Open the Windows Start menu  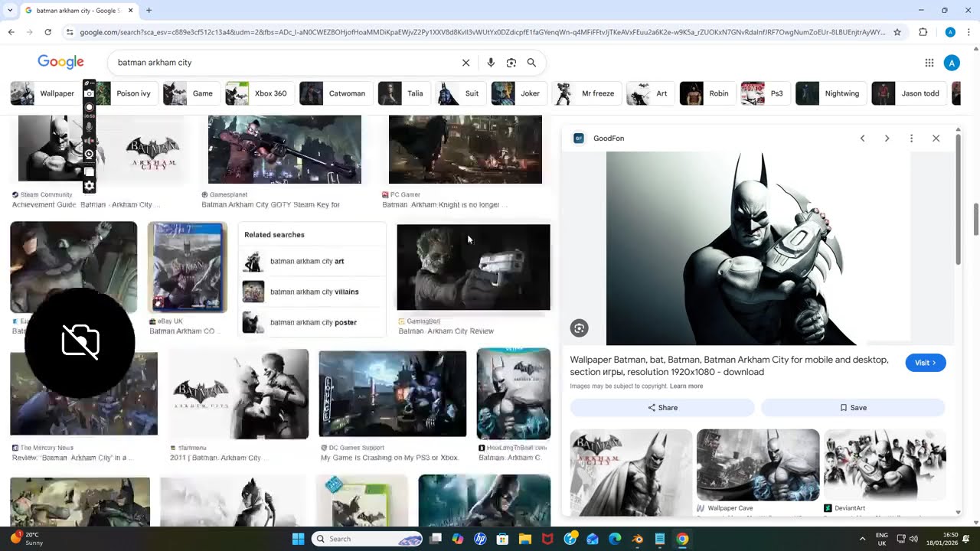298,539
